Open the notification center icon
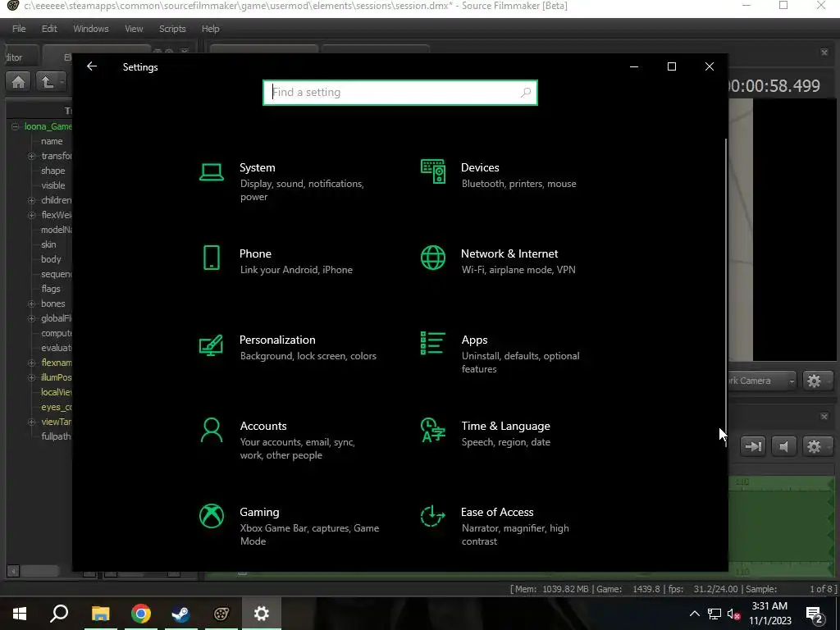The width and height of the screenshot is (840, 630). (x=815, y=614)
